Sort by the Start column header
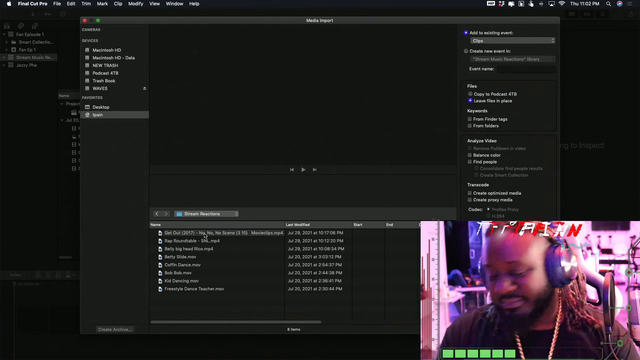 (368, 224)
